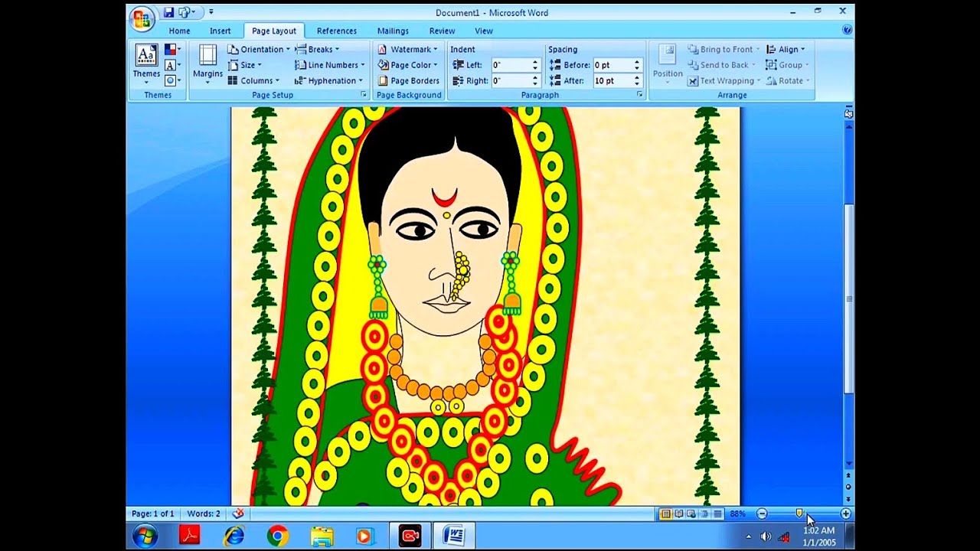980x551 pixels.
Task: Open Columns dropdown
Action: tap(253, 80)
